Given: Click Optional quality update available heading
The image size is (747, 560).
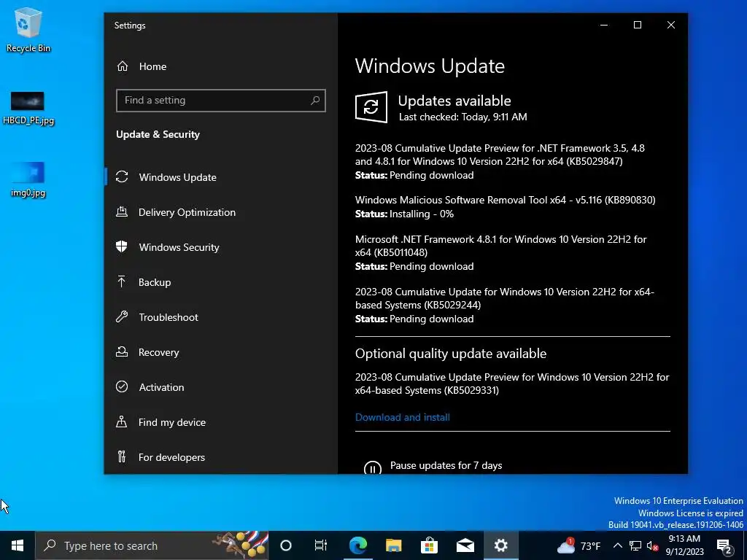Looking at the screenshot, I should tap(451, 354).
